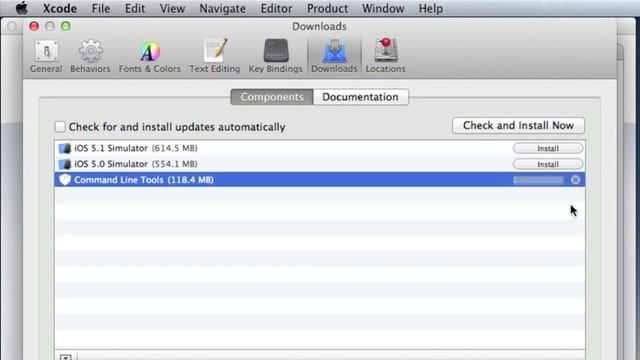Open the View menu
The width and height of the screenshot is (640, 360).
(x=172, y=8)
